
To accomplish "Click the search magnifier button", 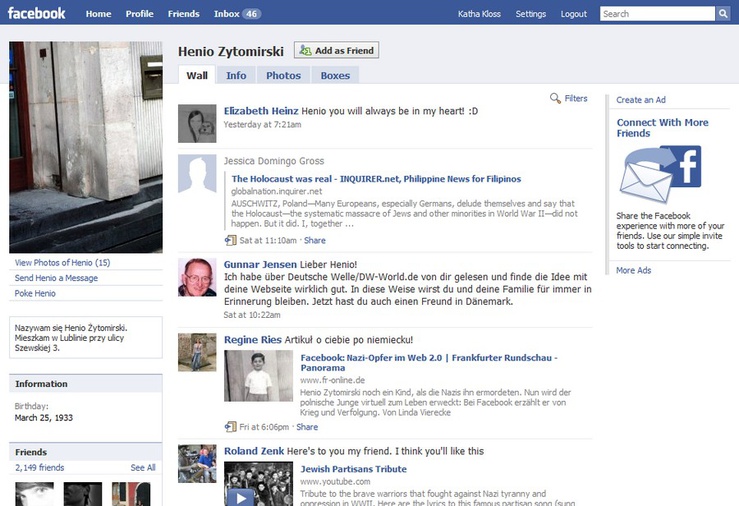I will point(723,14).
